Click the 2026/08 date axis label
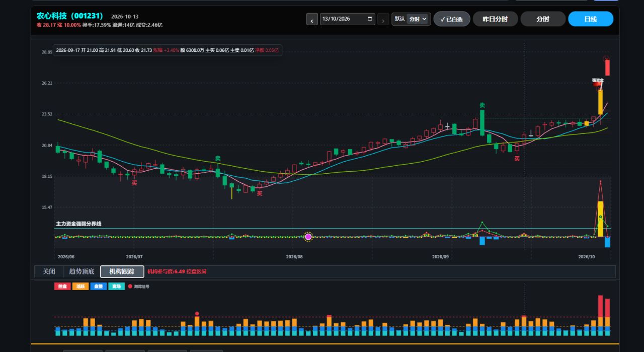Screen dimensions: 644x352 (294, 256)
